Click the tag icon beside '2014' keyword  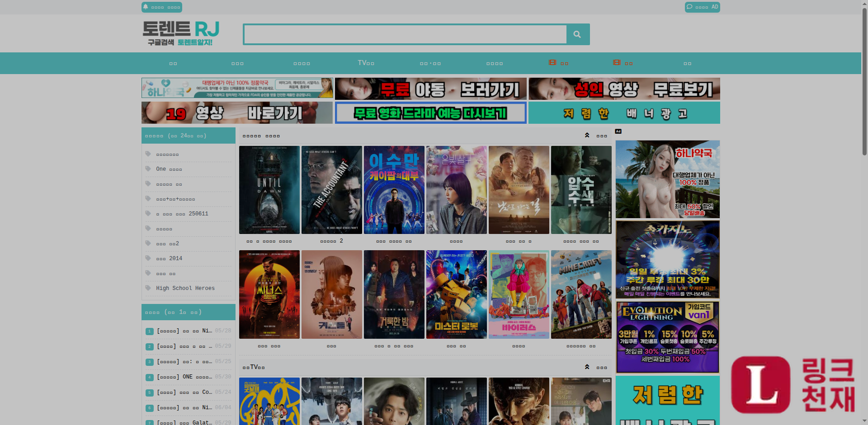[x=148, y=258]
